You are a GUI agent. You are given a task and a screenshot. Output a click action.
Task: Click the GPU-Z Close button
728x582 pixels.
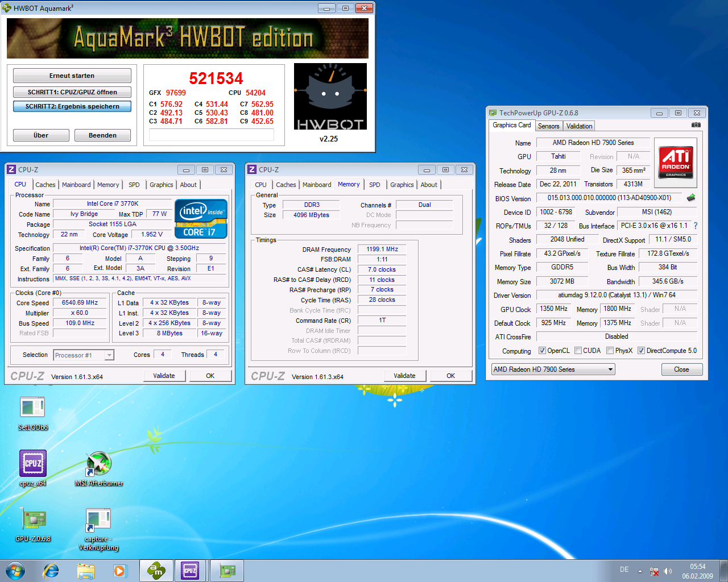click(x=682, y=369)
